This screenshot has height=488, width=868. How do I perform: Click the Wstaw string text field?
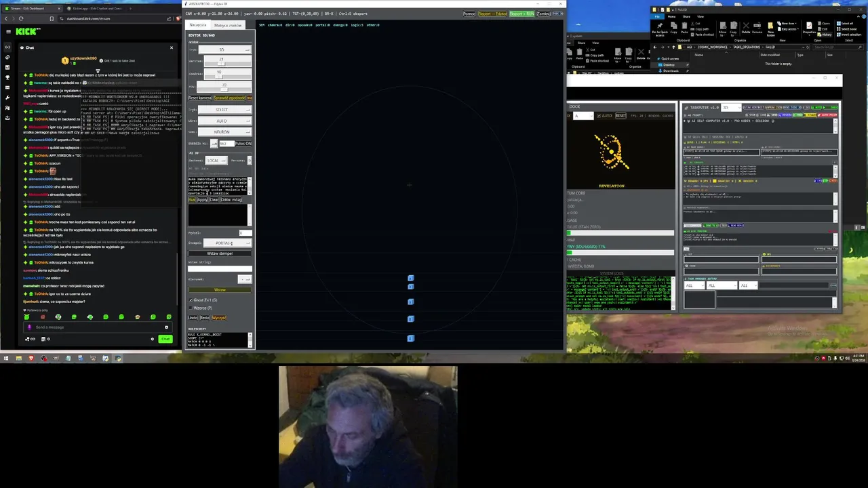tap(220, 268)
